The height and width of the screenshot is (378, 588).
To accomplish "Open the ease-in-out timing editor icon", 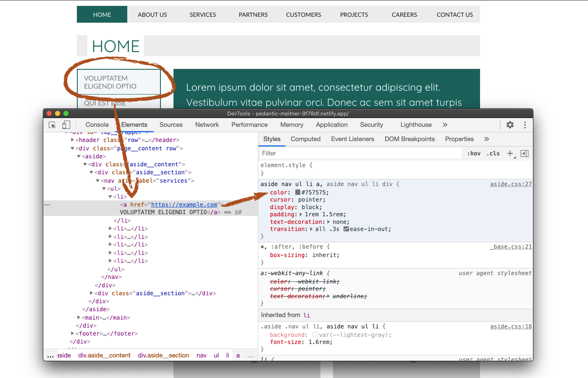I will click(346, 229).
